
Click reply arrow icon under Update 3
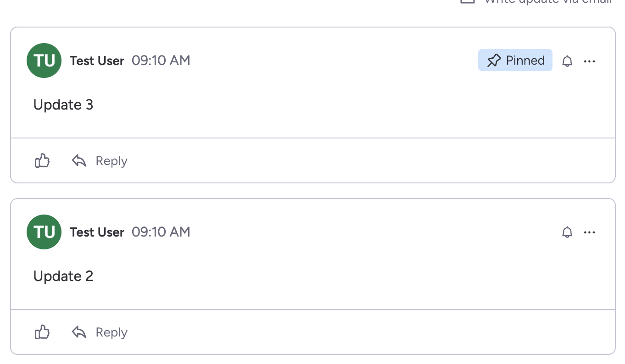pyautogui.click(x=79, y=161)
